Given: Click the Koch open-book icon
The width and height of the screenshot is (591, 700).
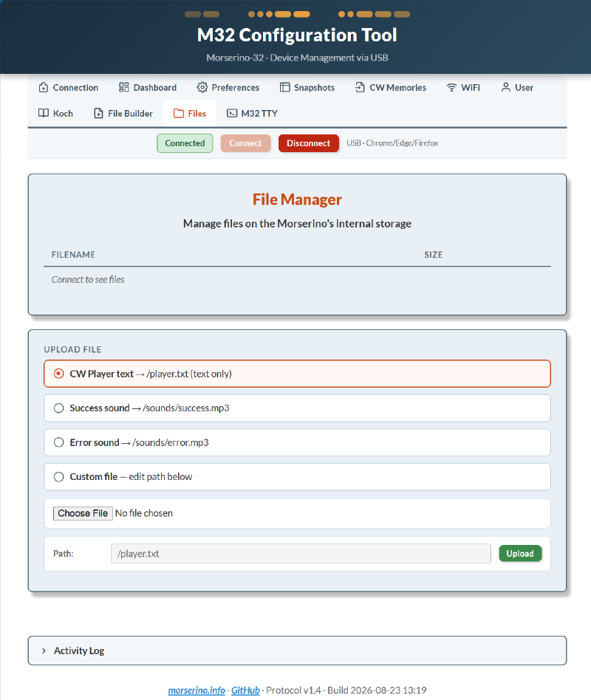Looking at the screenshot, I should (x=44, y=114).
